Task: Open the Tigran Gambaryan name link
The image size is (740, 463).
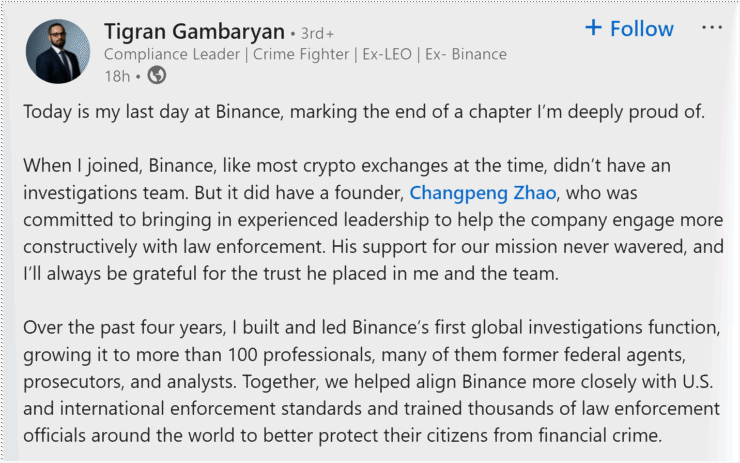Action: click(x=194, y=32)
